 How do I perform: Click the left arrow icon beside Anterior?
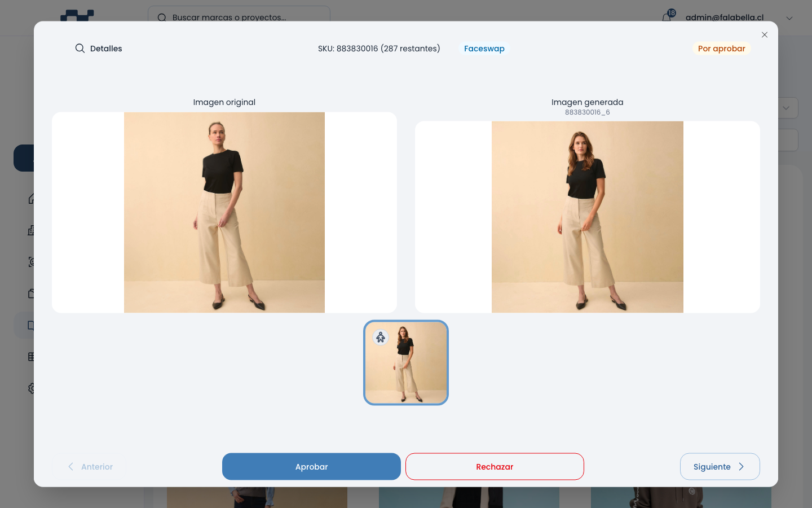pyautogui.click(x=70, y=467)
